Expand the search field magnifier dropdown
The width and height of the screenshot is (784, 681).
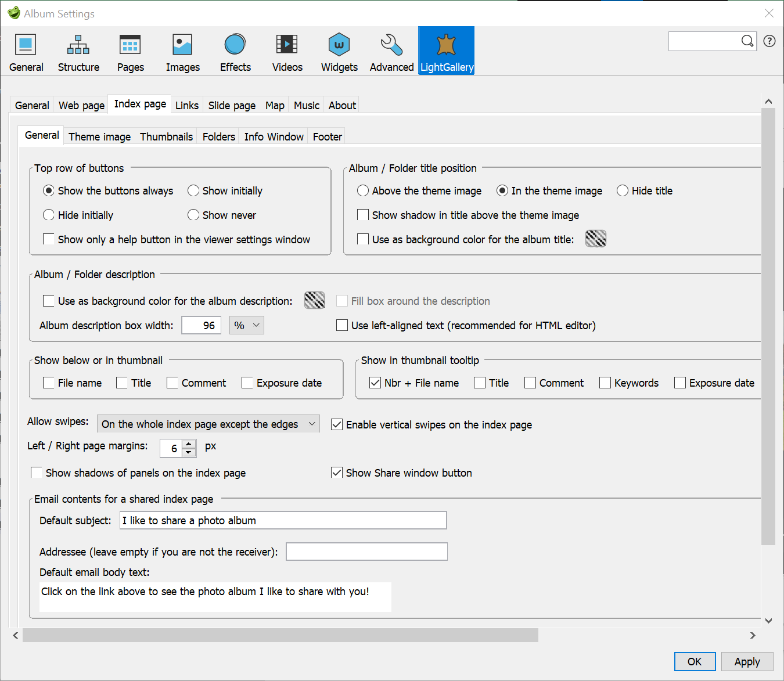tap(747, 41)
